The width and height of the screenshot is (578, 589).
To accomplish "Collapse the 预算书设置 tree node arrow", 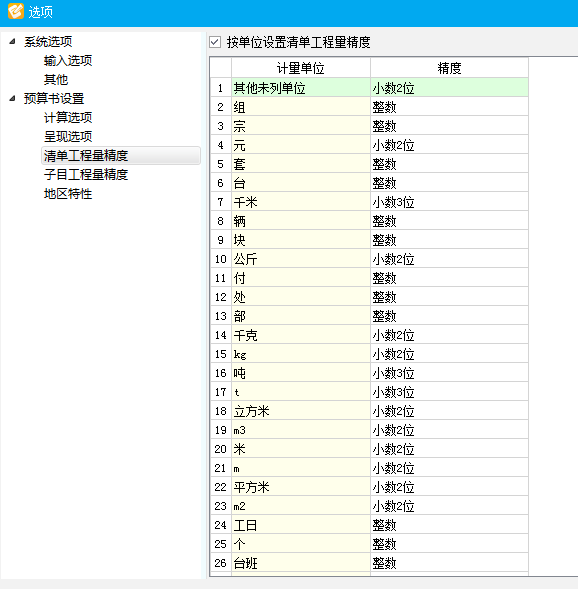I will (12, 98).
